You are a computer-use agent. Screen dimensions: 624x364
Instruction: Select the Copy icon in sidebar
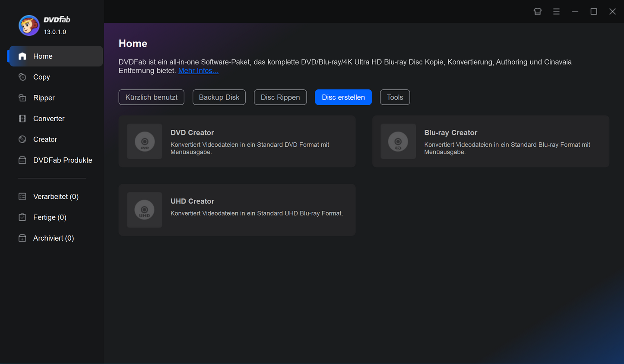22,77
